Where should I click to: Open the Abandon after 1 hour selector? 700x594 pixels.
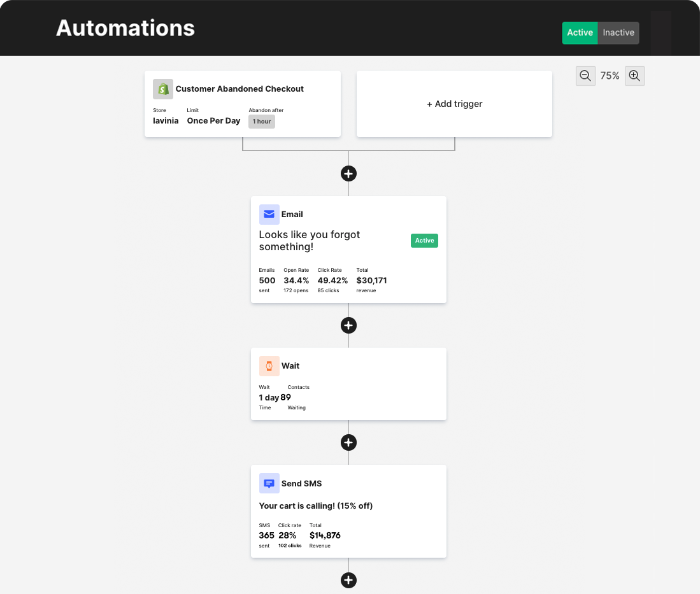coord(262,121)
